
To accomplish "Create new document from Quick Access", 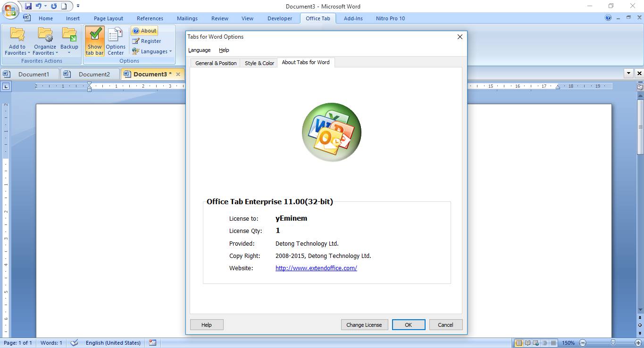I will [x=64, y=6].
